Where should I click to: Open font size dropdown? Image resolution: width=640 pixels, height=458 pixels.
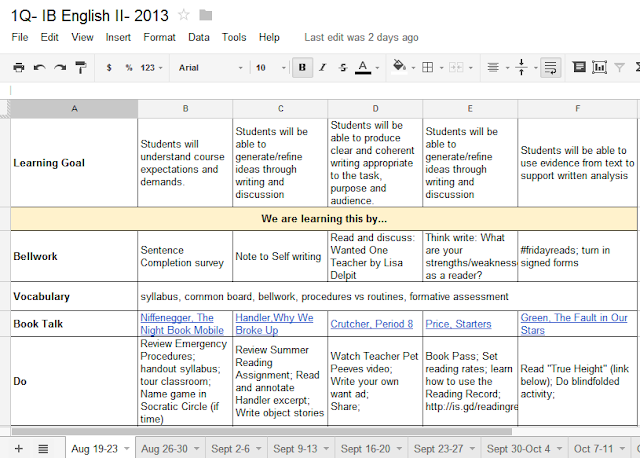(270, 68)
